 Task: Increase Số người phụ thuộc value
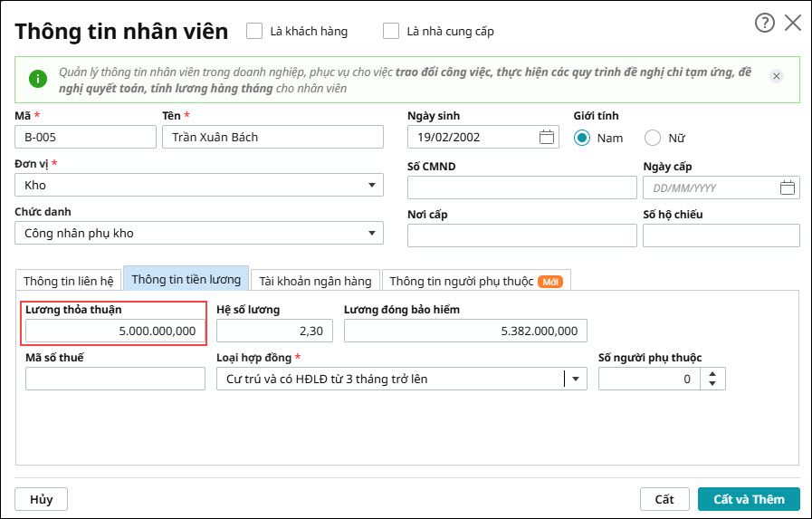[713, 373]
